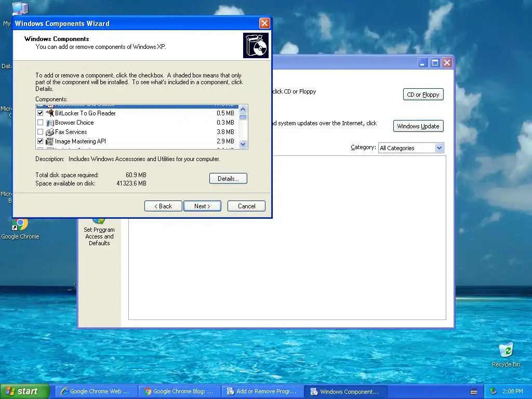The width and height of the screenshot is (532, 399).
Task: Cancel the Windows Components Wizard
Action: click(x=246, y=206)
